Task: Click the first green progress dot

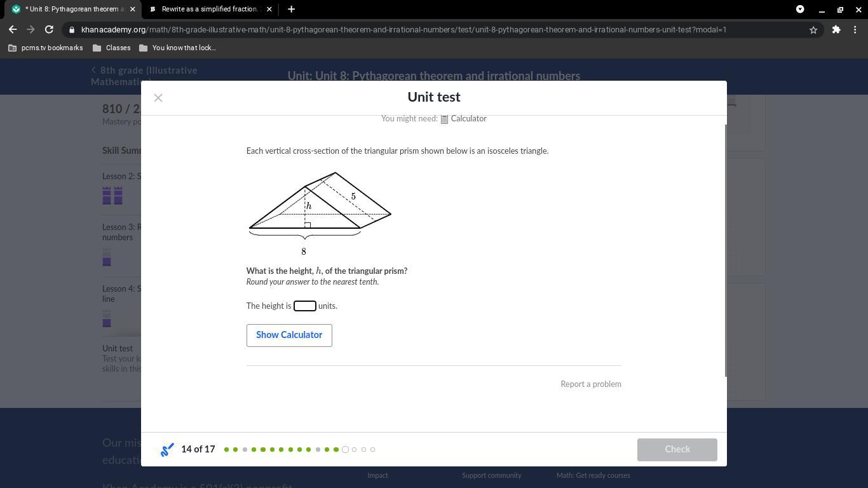Action: click(x=226, y=450)
